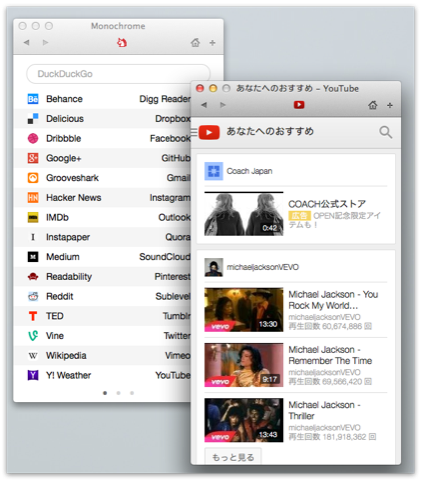Viewport: 421px width, 480px height.
Task: Open the Wikipedia list entry
Action: coord(66,356)
